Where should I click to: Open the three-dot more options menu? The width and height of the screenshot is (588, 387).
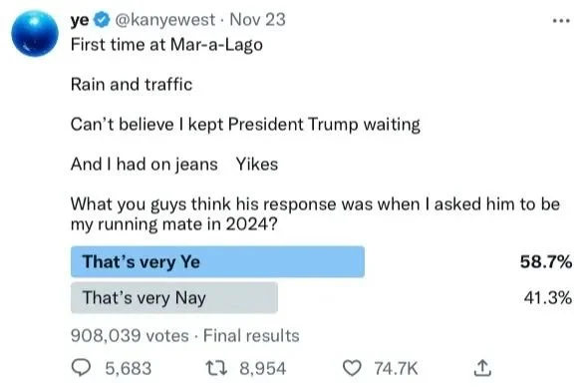(x=561, y=21)
